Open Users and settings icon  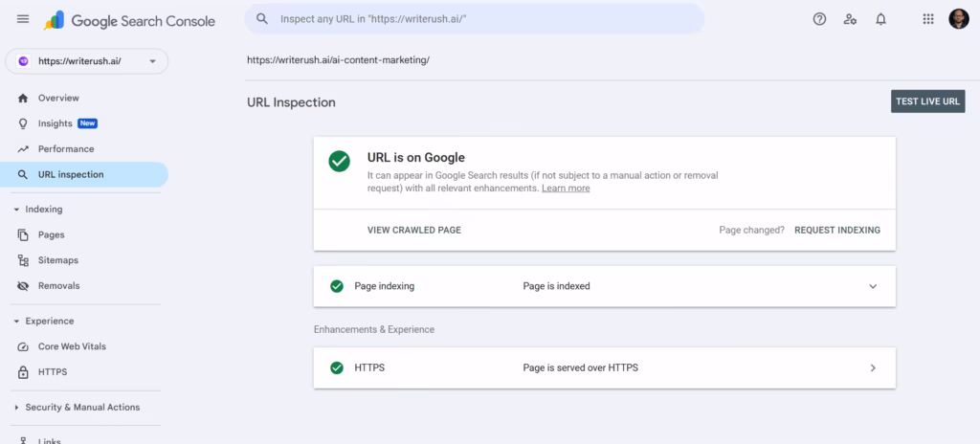(850, 19)
